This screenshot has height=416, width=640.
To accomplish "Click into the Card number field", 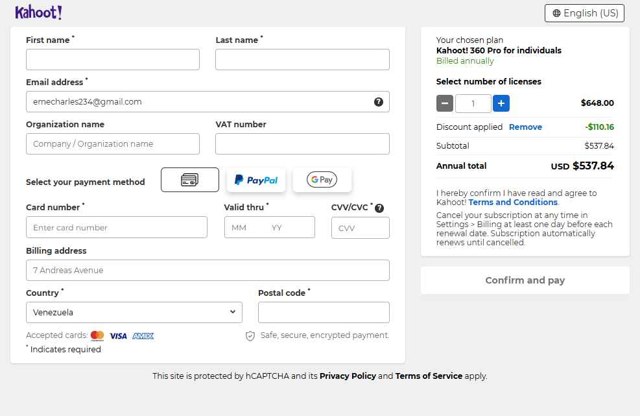I will click(x=117, y=227).
